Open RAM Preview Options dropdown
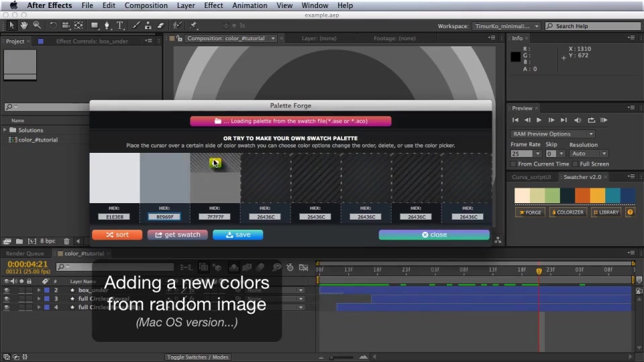Viewport: 644px width, 362px height. (552, 134)
